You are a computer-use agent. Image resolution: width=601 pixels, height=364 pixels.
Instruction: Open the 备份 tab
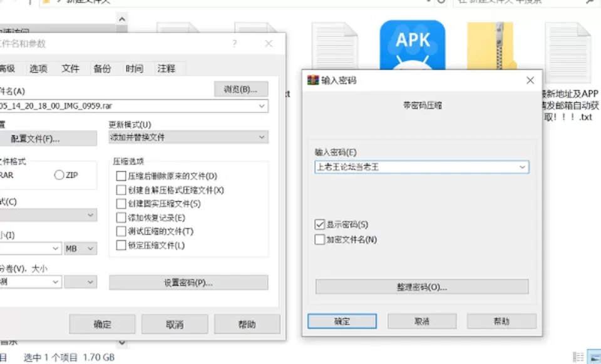click(x=102, y=69)
